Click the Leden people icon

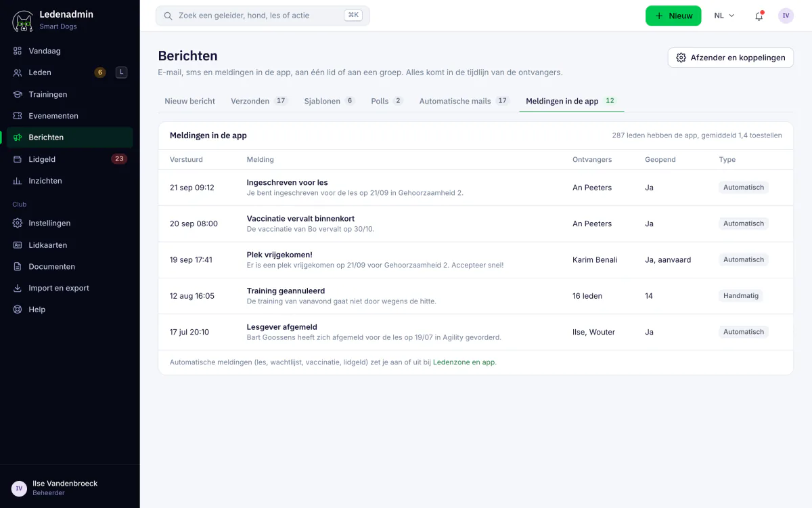[18, 72]
